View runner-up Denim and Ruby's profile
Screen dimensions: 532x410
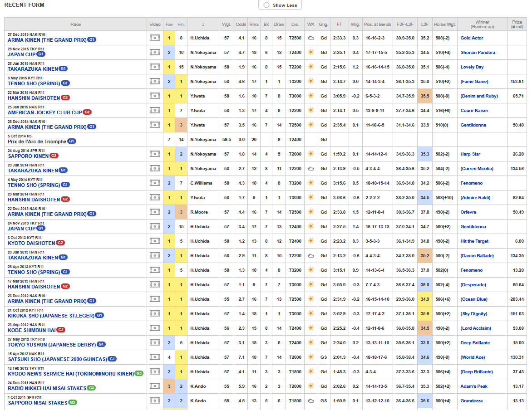point(479,96)
